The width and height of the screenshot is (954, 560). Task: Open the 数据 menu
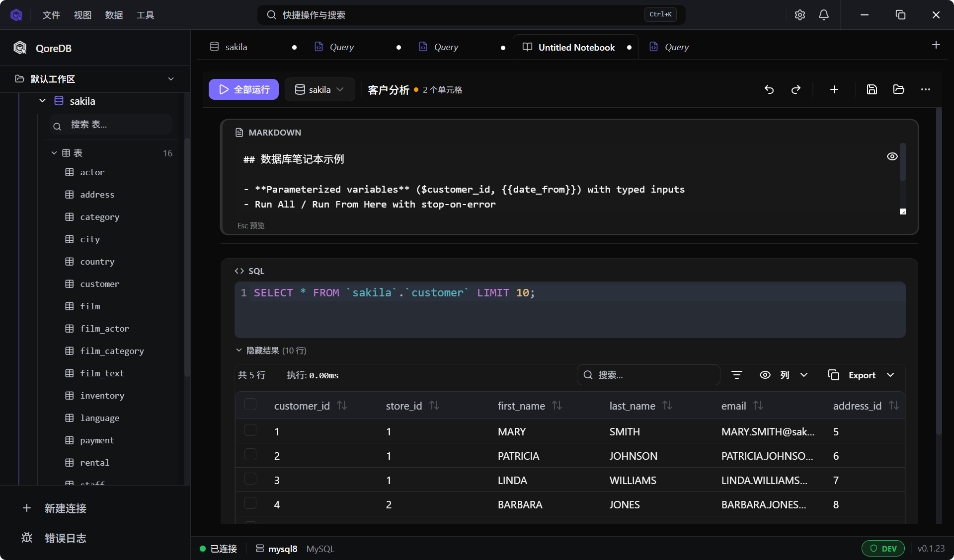click(114, 15)
